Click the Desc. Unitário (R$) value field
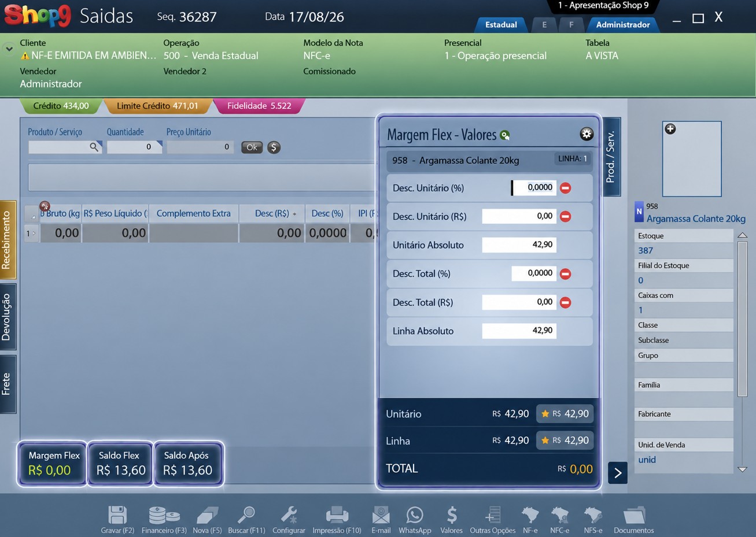This screenshot has height=537, width=756. tap(519, 216)
